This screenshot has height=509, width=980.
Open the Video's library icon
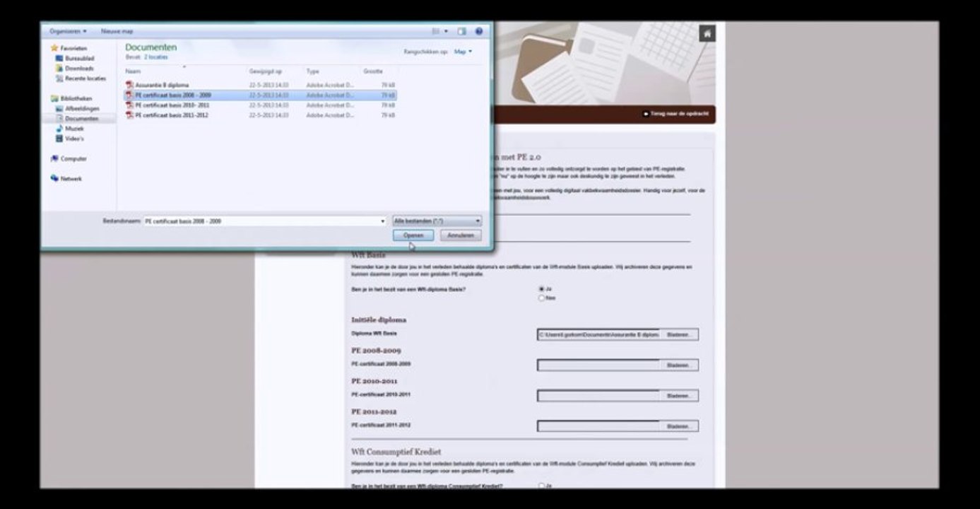pos(59,139)
